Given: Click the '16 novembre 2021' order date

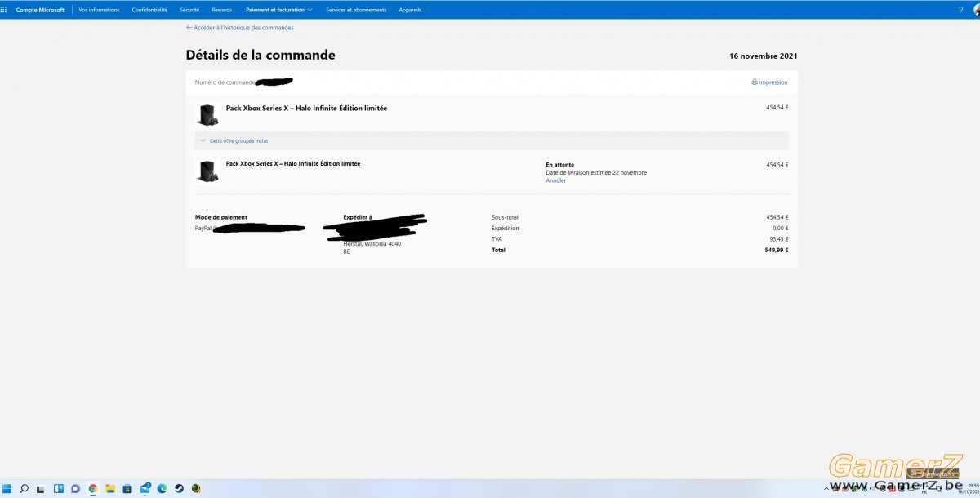Looking at the screenshot, I should pyautogui.click(x=764, y=56).
